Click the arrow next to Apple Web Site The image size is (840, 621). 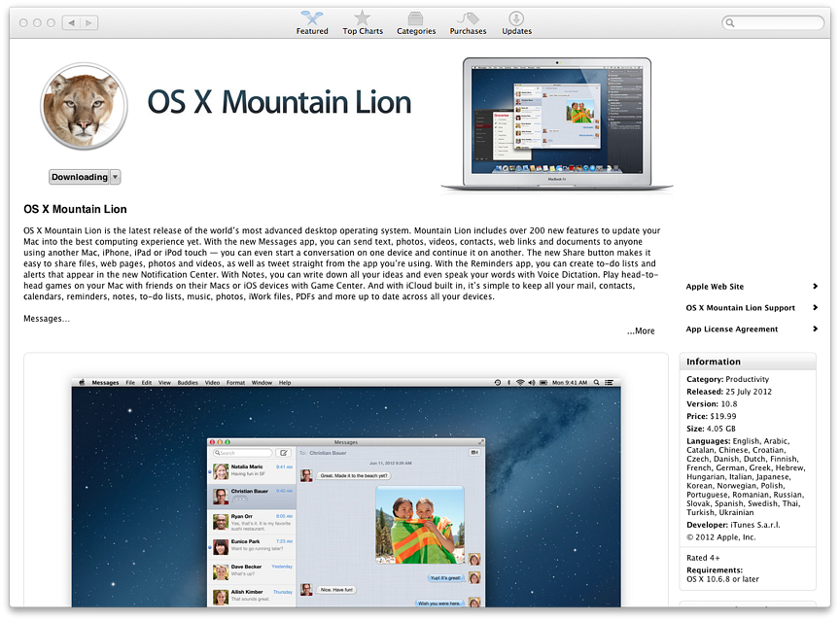815,287
